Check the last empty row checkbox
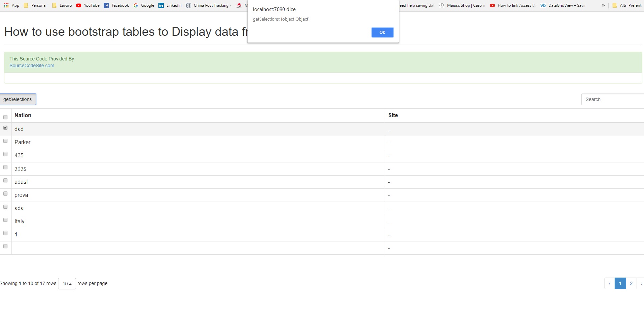 click(x=5, y=246)
